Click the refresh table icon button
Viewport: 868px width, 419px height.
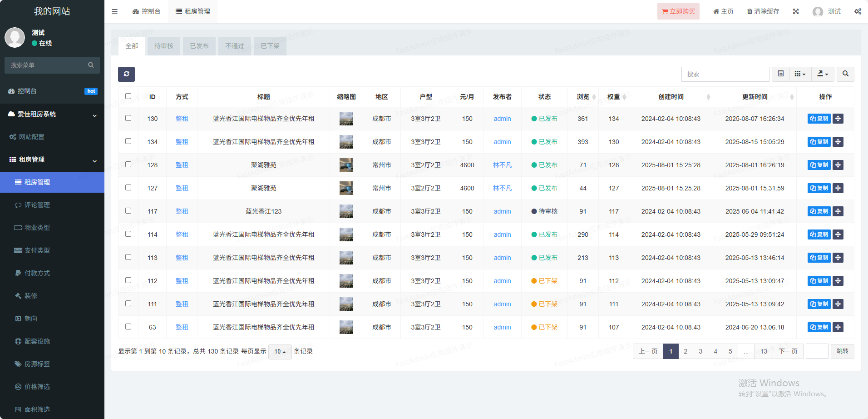126,74
